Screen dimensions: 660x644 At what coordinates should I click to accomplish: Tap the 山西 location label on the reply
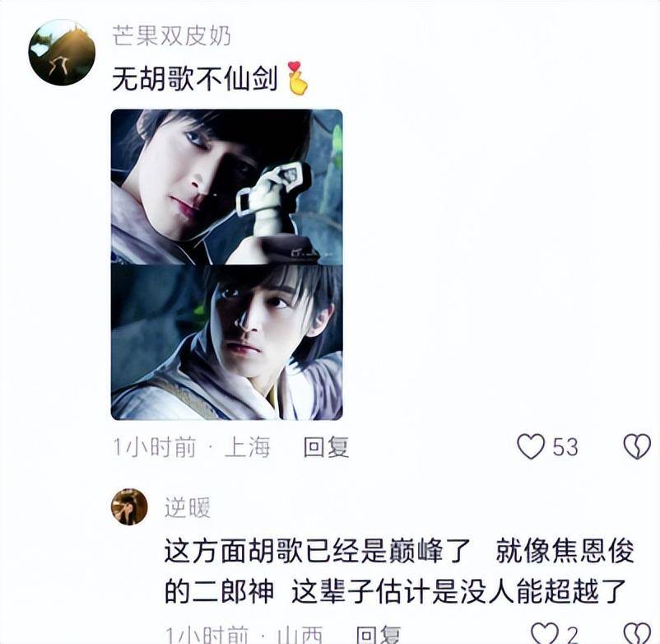pyautogui.click(x=300, y=634)
